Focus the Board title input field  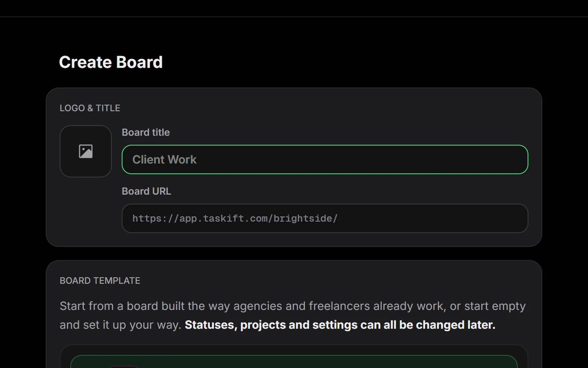tap(325, 159)
